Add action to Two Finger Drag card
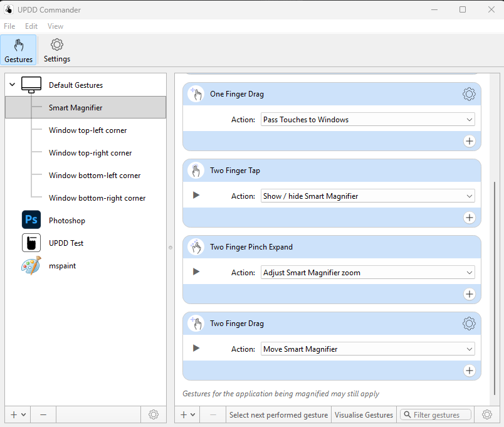Screen dimensions: 504x427 470,371
